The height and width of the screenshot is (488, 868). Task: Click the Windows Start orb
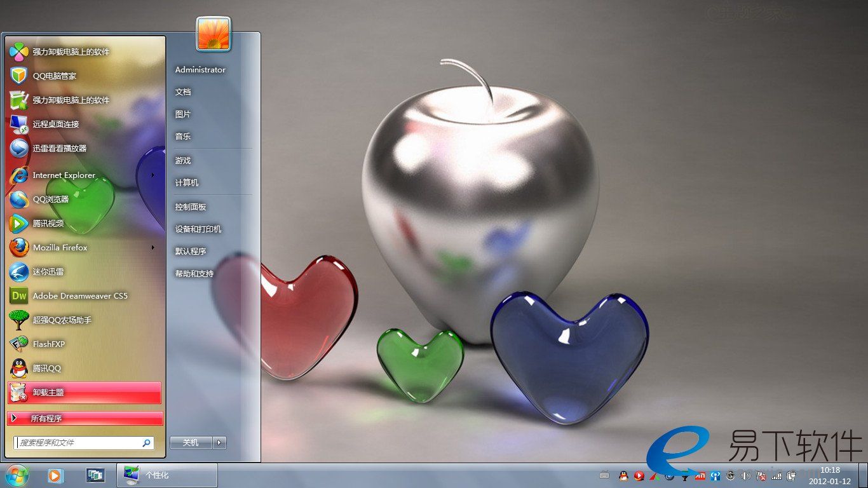(17, 475)
